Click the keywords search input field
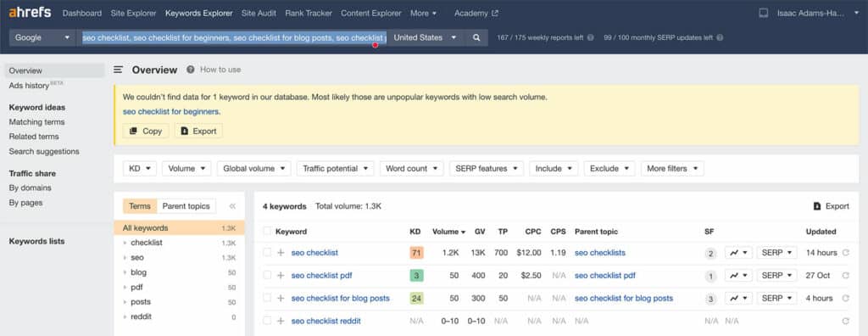This screenshot has height=336, width=868. [232, 37]
